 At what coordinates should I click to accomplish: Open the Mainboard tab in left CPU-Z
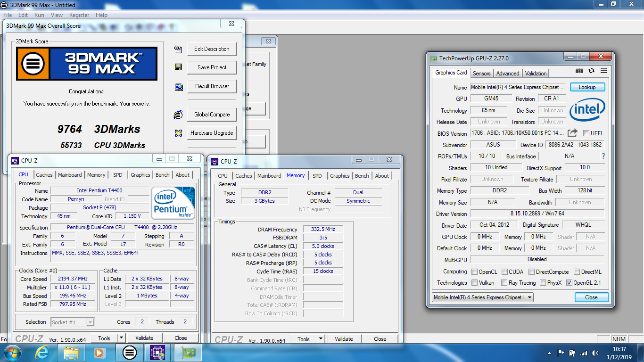pyautogui.click(x=70, y=175)
